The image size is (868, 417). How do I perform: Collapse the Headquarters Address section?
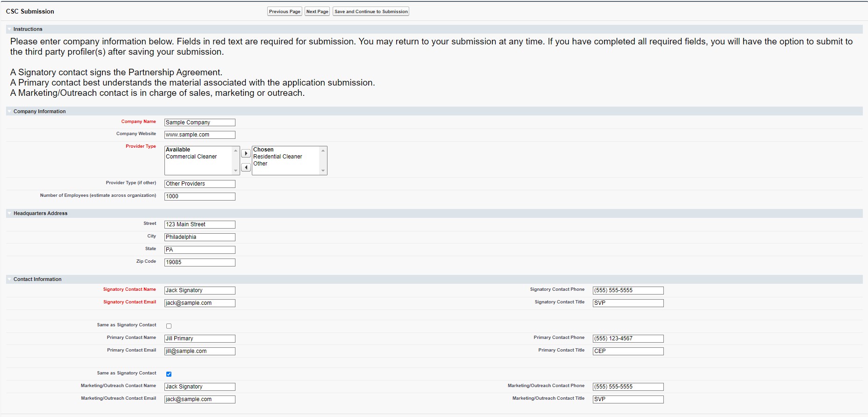[x=9, y=213]
